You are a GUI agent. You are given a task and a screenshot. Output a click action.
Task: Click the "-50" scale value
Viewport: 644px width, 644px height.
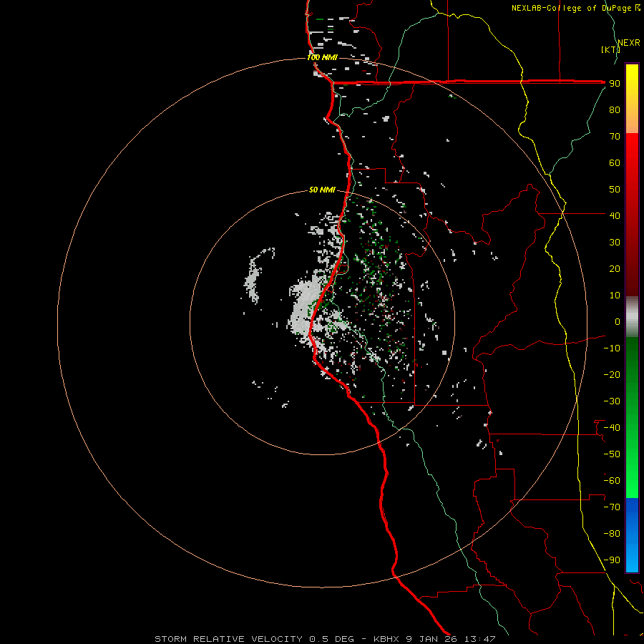[x=612, y=454]
